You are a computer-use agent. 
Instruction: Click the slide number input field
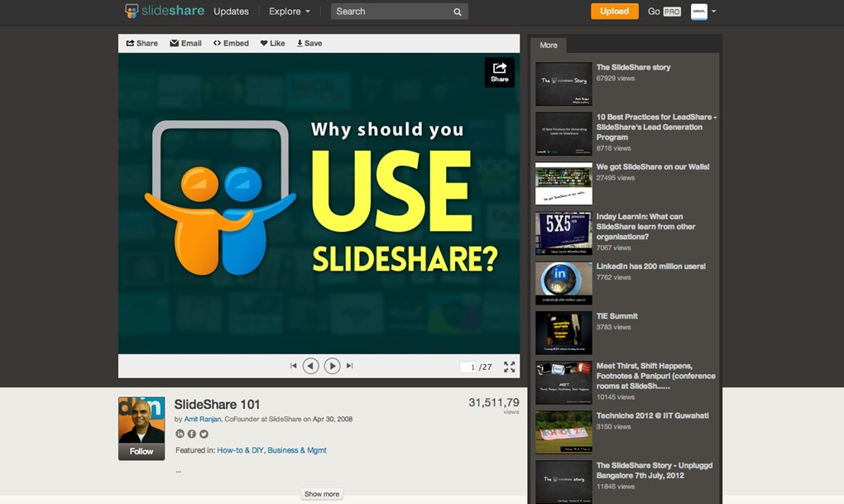(470, 367)
